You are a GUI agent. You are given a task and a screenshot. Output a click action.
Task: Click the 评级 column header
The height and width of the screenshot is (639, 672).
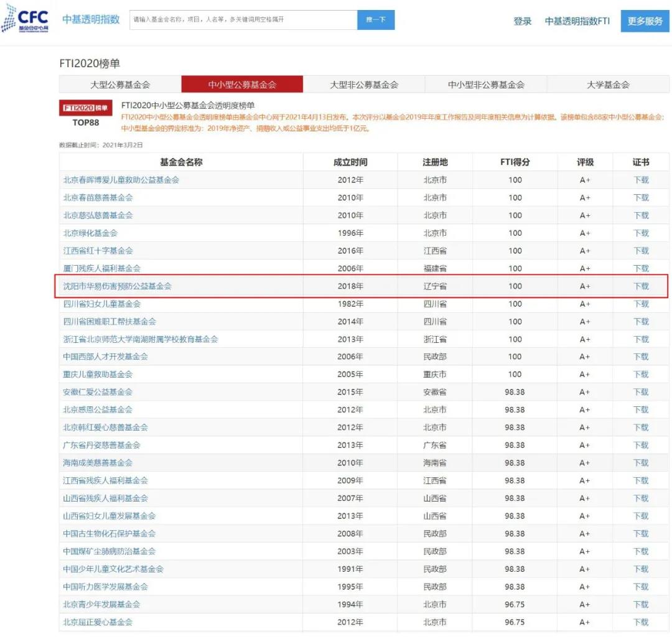pos(585,162)
